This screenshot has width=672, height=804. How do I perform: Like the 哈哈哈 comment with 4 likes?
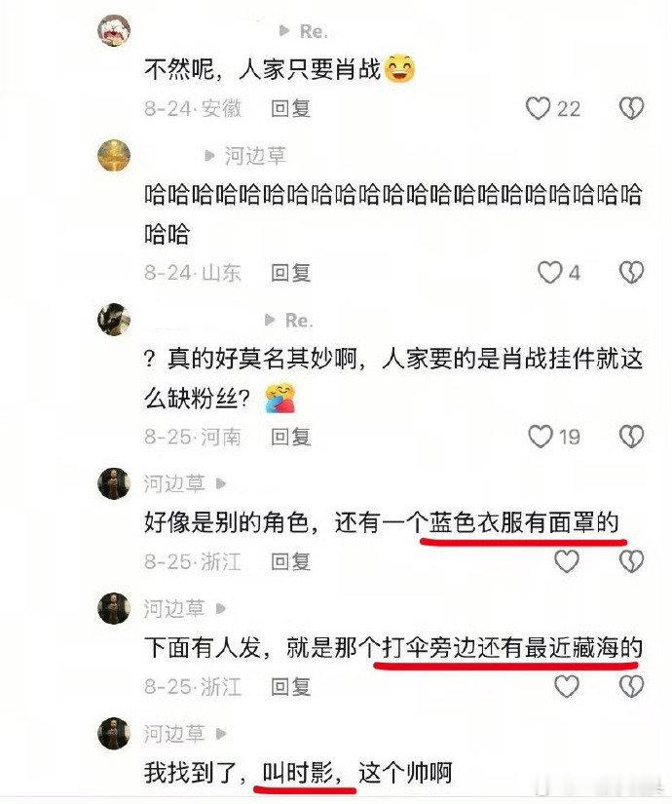click(549, 272)
